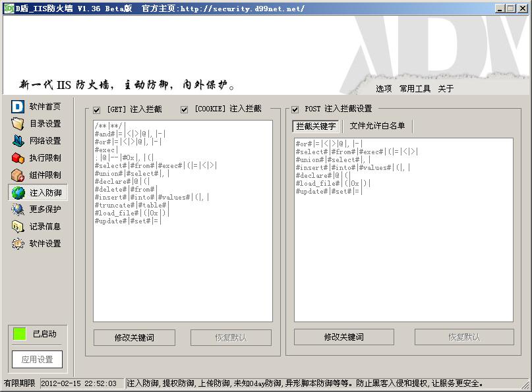This screenshot has width=532, height=392.
Task: Click the 组件限制 sidebar label
Action: click(45, 175)
